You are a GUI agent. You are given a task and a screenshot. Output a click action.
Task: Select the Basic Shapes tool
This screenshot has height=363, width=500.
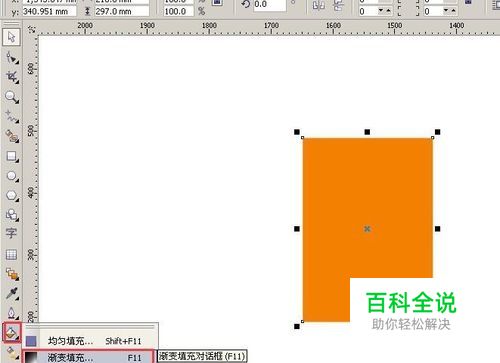12,215
